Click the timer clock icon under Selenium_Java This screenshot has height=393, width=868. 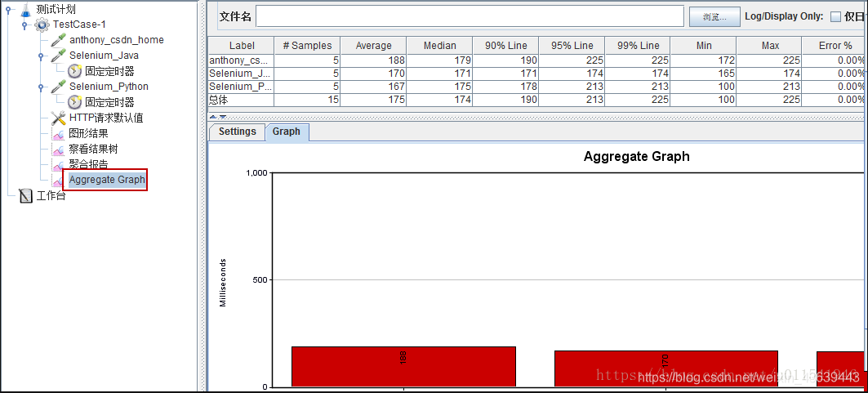pyautogui.click(x=75, y=71)
